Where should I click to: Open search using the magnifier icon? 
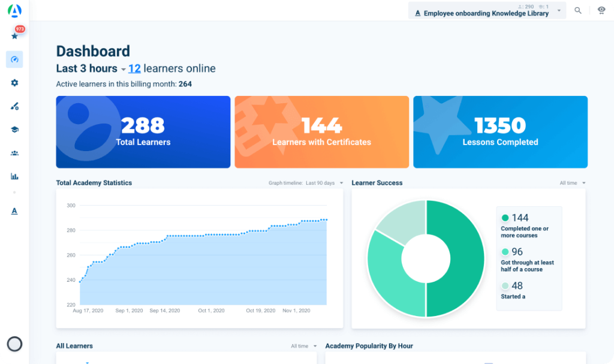[577, 10]
